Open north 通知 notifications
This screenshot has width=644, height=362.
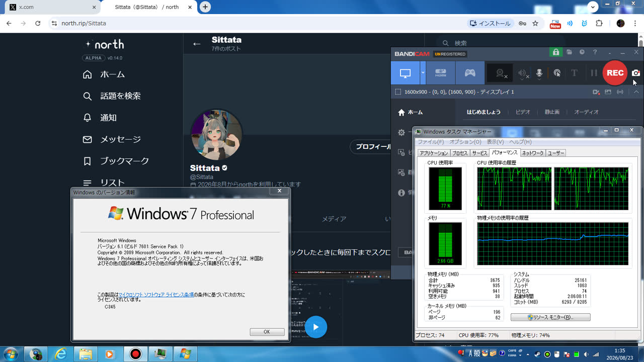100,118
